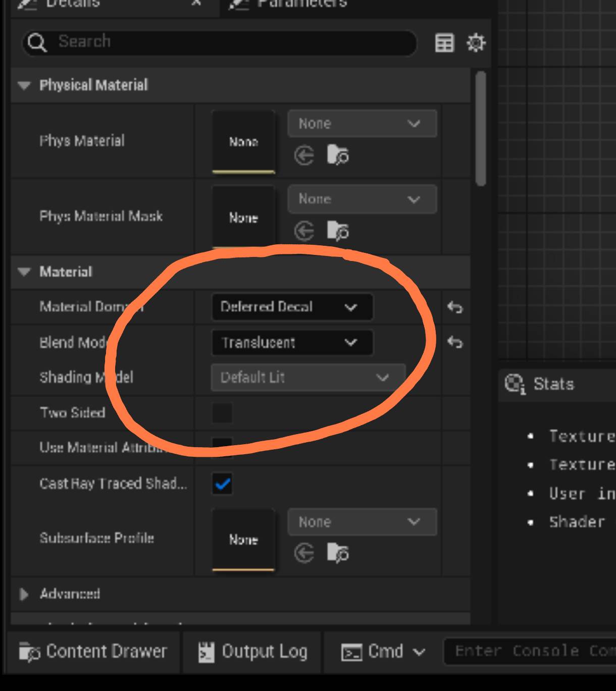Click the Shader stats line
The image size is (616, 691).
(577, 522)
